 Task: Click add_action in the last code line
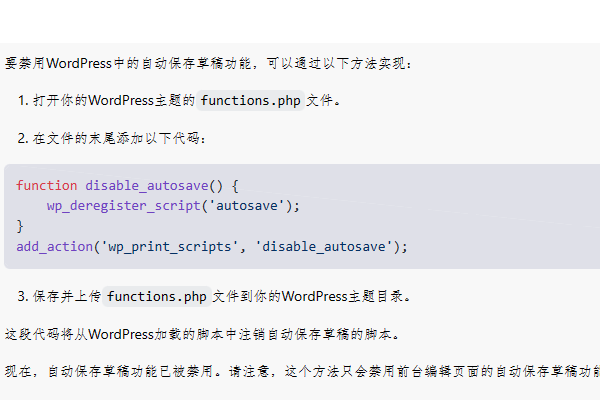click(x=54, y=247)
